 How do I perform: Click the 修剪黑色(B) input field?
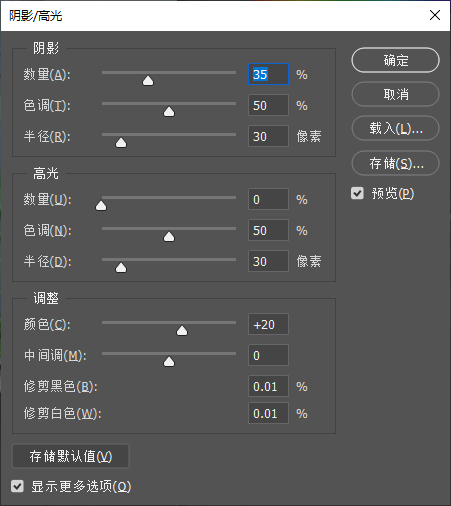(268, 386)
